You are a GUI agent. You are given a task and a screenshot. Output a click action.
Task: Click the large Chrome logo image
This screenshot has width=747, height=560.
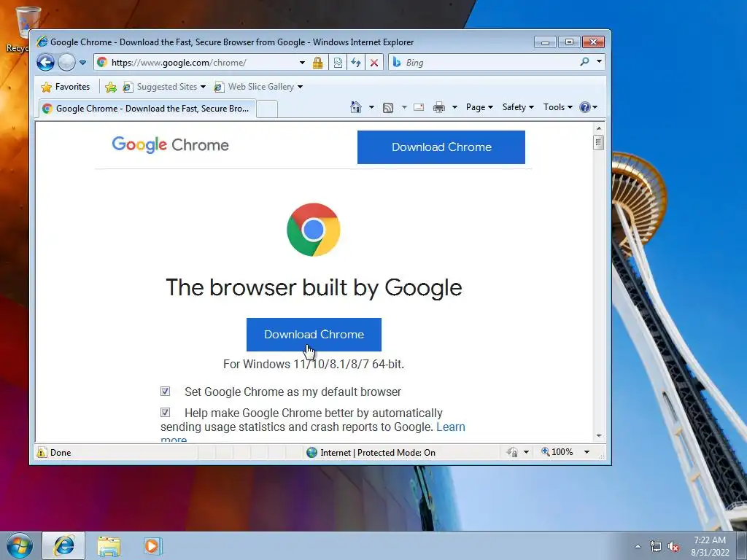tap(314, 230)
